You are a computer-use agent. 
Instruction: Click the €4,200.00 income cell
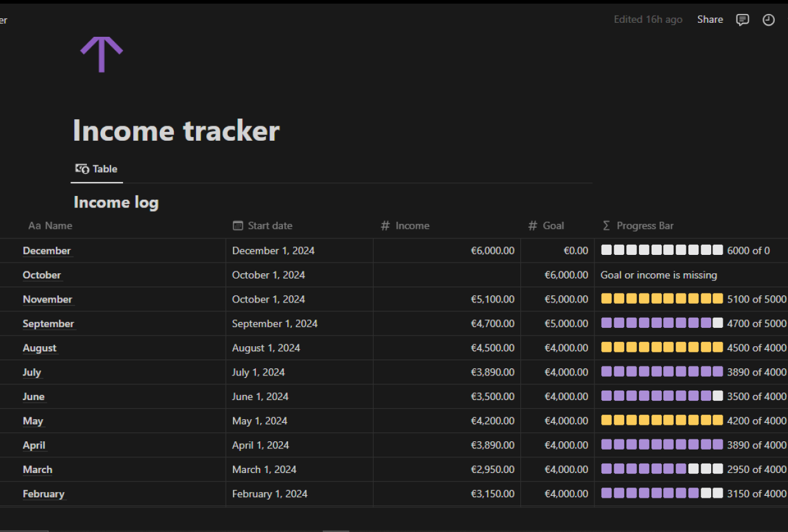(447, 420)
